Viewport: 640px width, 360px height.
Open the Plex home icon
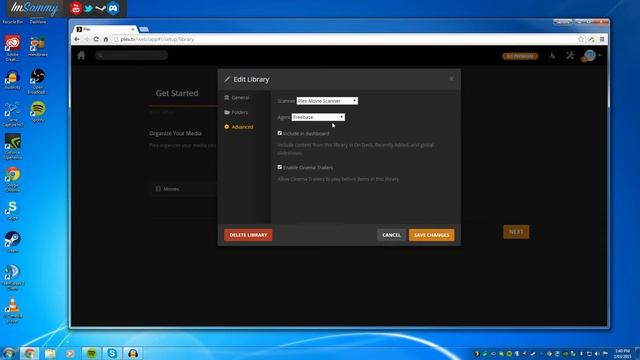[81, 56]
